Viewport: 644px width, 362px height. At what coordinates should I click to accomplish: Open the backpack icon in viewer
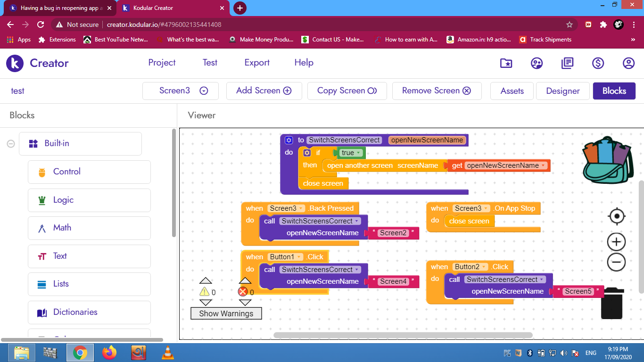(x=607, y=160)
